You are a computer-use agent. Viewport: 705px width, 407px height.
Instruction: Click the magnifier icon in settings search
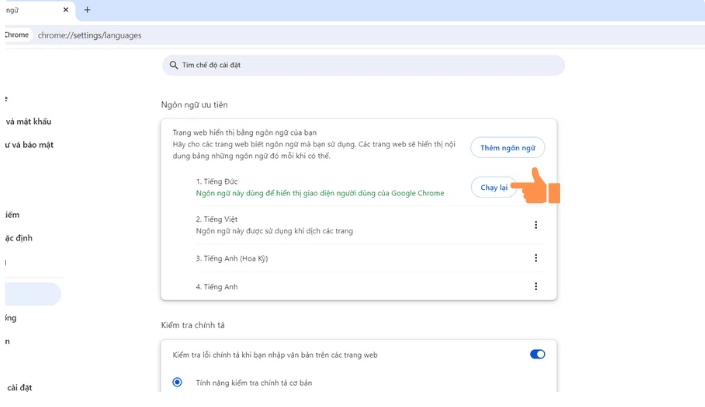[x=174, y=65]
